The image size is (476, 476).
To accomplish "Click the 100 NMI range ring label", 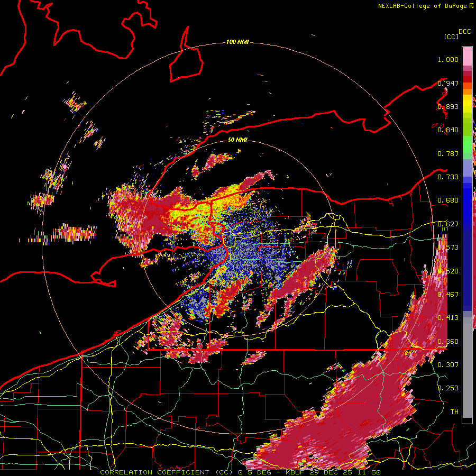I will [237, 42].
